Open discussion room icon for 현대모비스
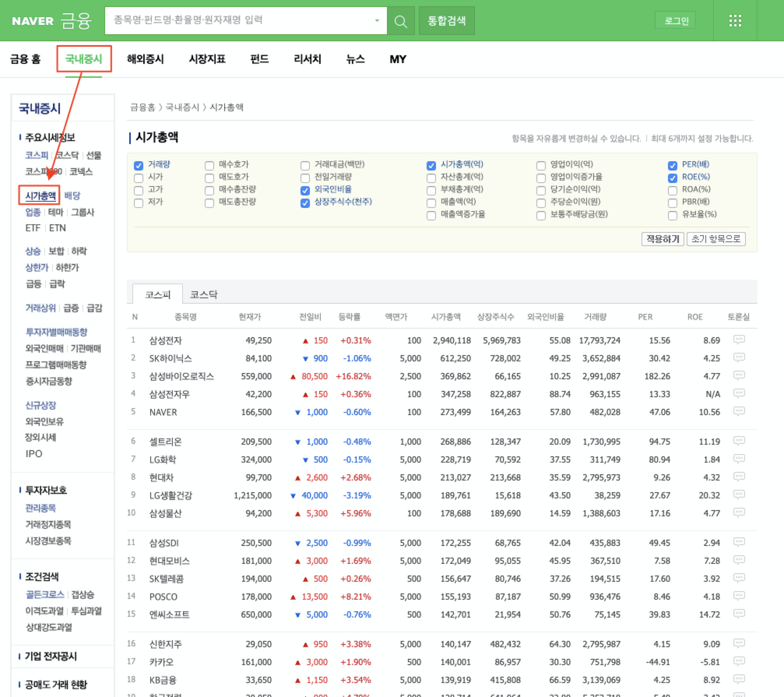This screenshot has width=784, height=697. tap(739, 560)
